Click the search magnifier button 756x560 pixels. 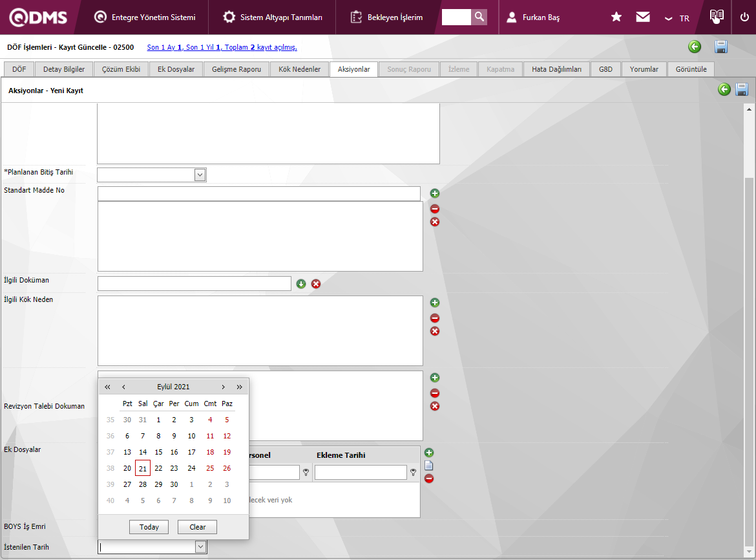coord(479,17)
